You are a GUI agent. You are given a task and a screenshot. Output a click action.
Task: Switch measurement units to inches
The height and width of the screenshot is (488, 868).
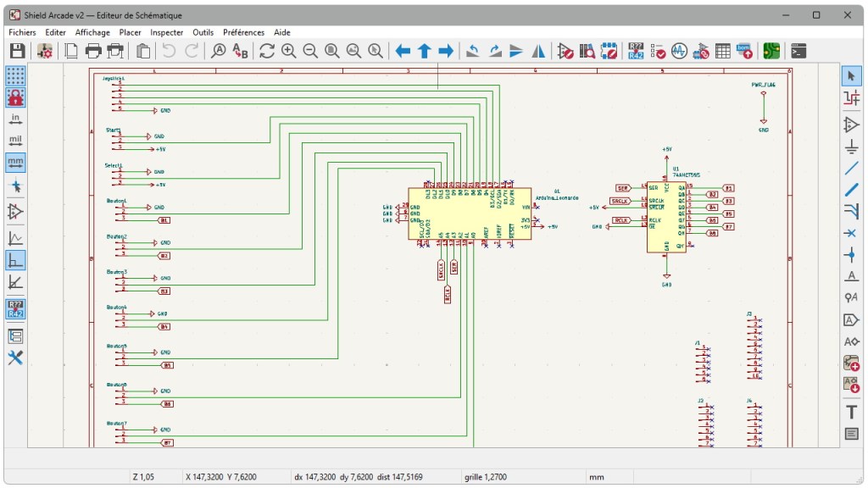(x=14, y=119)
